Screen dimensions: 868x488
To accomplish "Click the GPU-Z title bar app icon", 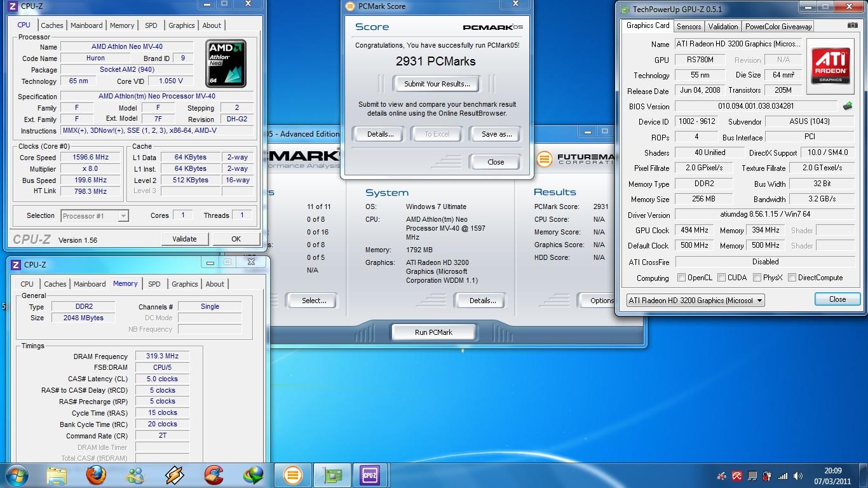I will [626, 9].
